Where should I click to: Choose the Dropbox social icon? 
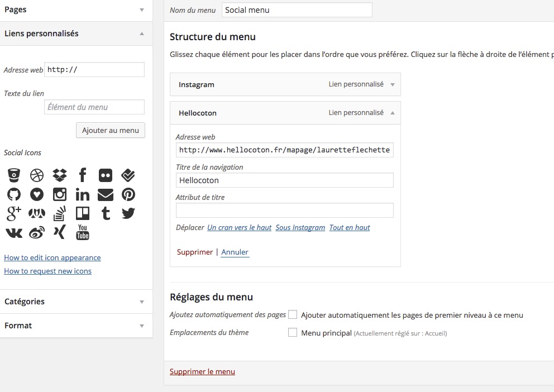coord(60,175)
